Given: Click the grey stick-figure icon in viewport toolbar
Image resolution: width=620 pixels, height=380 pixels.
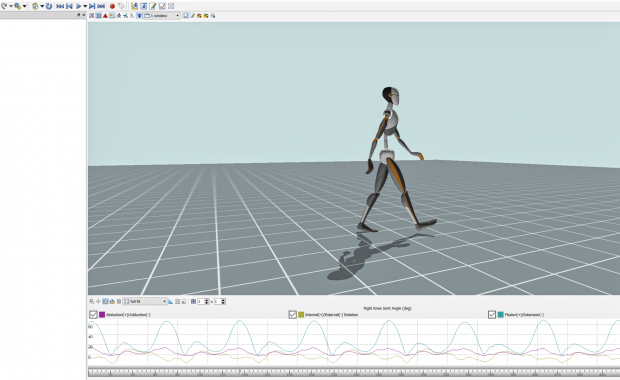Looking at the screenshot, I should [132, 16].
